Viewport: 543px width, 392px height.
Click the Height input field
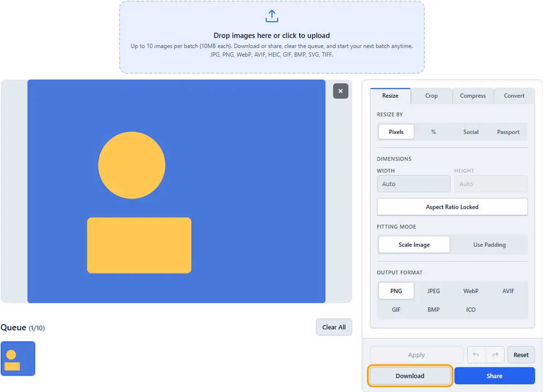[491, 184]
